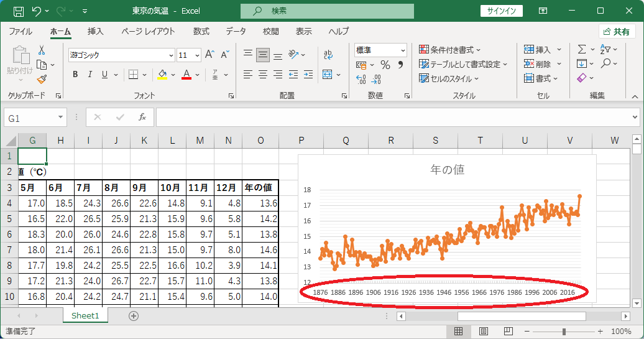Viewport: 644px width, 339px height.
Task: Save the workbook with the floppy disk icon
Action: [19, 11]
